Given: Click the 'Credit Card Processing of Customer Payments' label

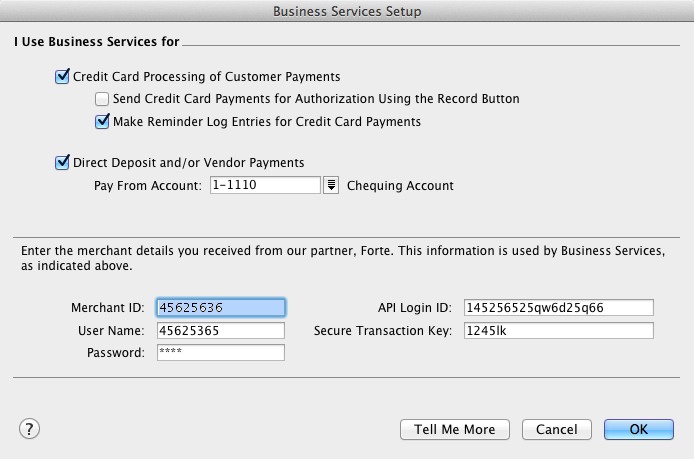Looking at the screenshot, I should pyautogui.click(x=207, y=76).
